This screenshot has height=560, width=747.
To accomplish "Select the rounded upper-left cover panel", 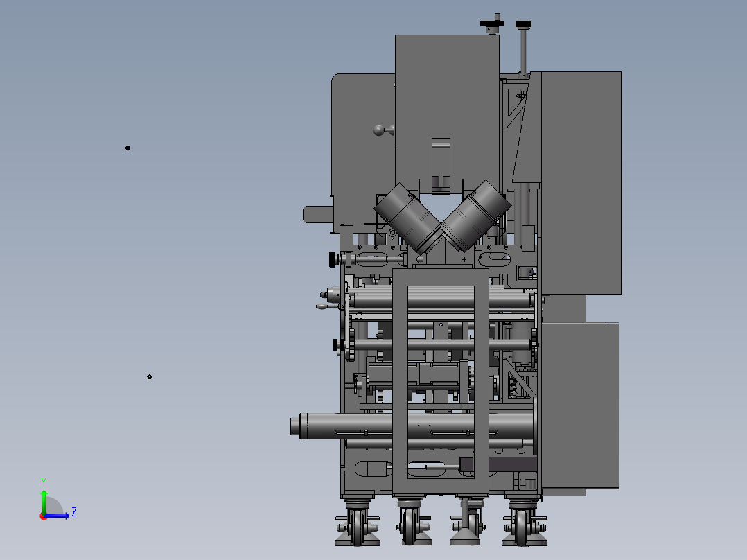I will point(362,152).
